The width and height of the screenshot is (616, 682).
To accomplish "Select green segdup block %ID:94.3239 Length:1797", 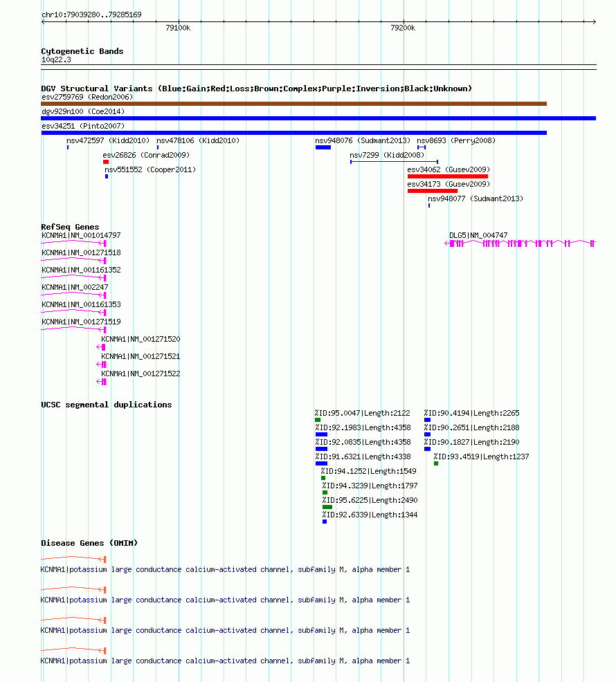I will 325,492.
